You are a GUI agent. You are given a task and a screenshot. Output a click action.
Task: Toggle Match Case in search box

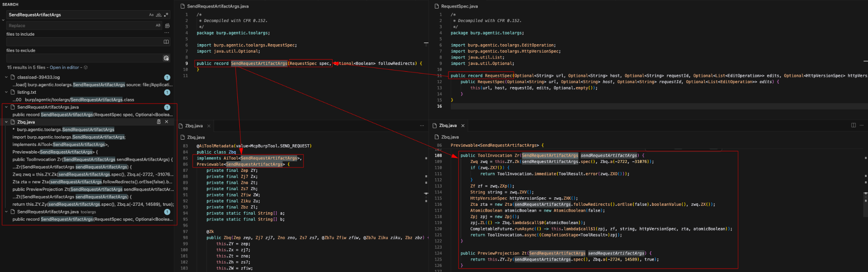click(151, 15)
